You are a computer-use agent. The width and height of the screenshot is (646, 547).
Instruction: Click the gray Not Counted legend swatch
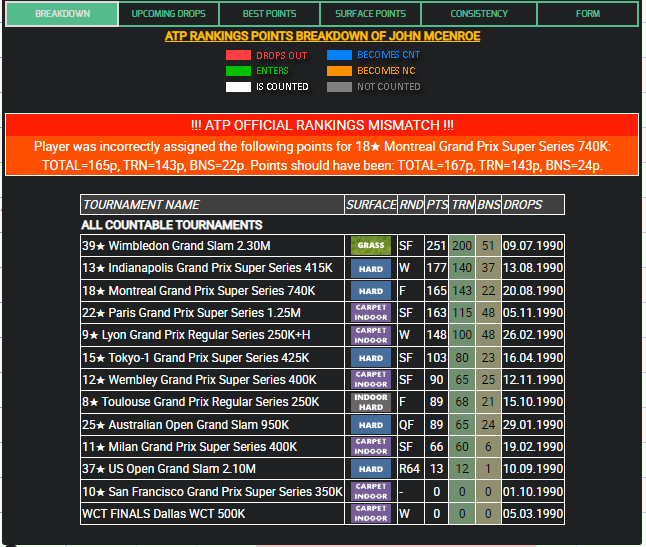pos(339,87)
